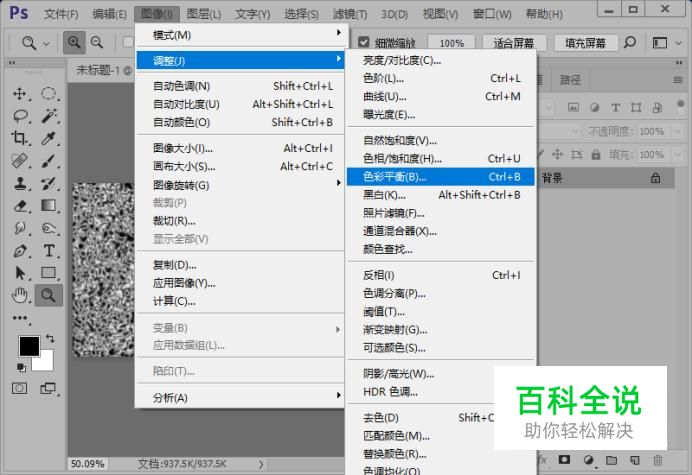
Task: Swap foreground and background colors
Action: (x=50, y=339)
